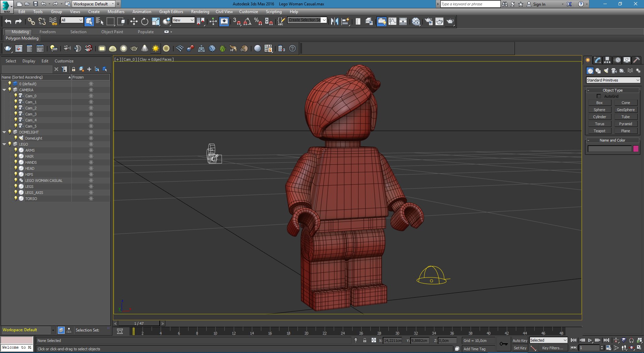Open the Scripting menu
Image resolution: width=644 pixels, height=353 pixels.
coord(274,12)
